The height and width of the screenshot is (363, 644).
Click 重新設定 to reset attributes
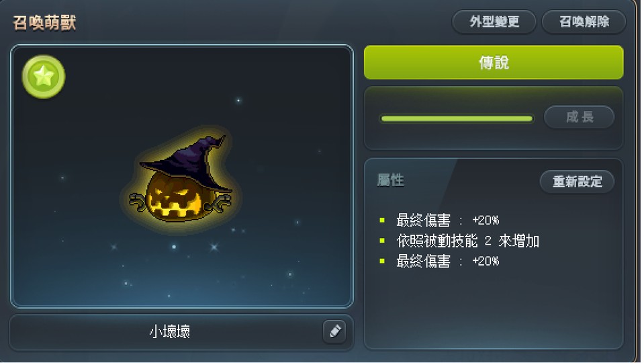click(577, 182)
